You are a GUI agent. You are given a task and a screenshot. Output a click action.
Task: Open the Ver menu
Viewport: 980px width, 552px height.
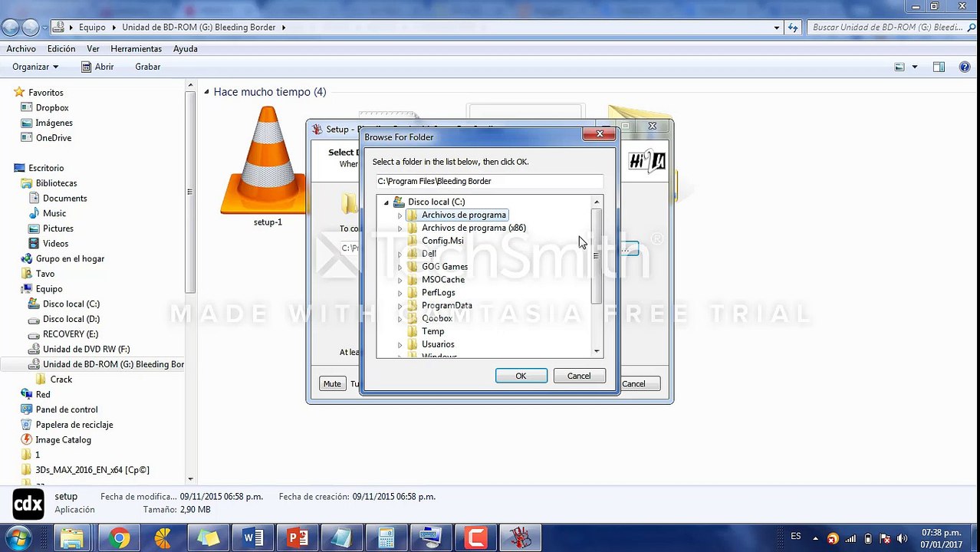coord(93,48)
